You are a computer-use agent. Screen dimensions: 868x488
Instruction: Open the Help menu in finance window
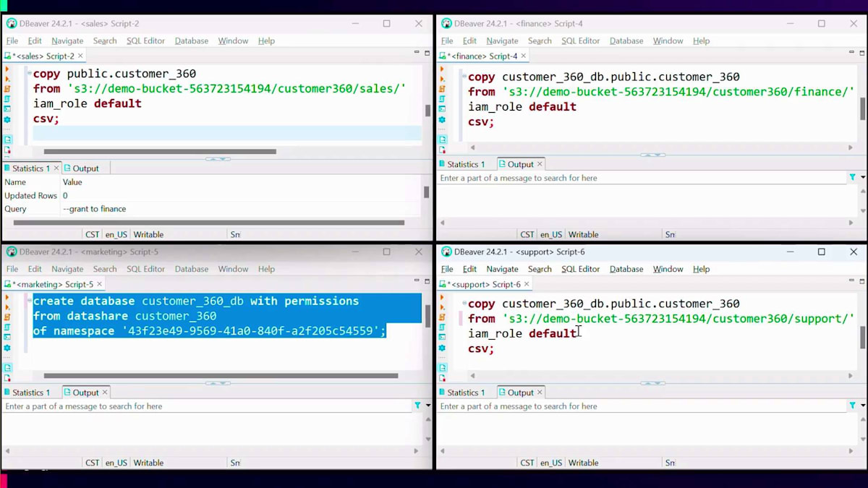(701, 40)
